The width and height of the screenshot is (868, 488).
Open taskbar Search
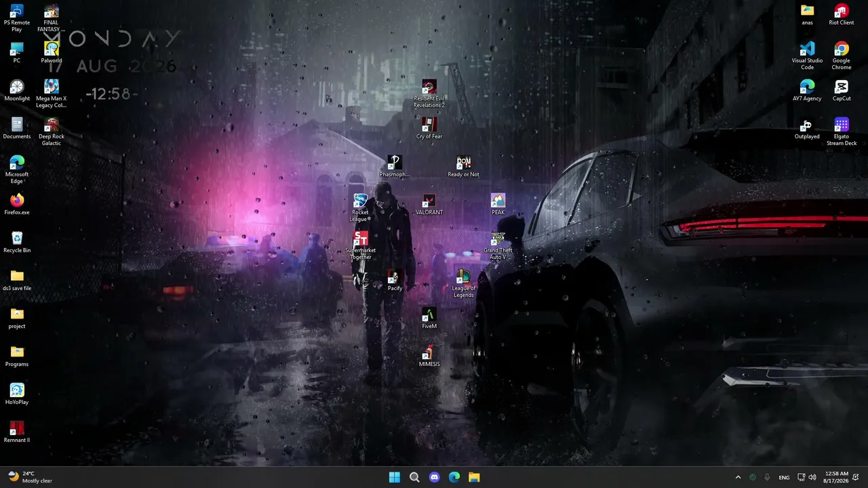coord(414,477)
